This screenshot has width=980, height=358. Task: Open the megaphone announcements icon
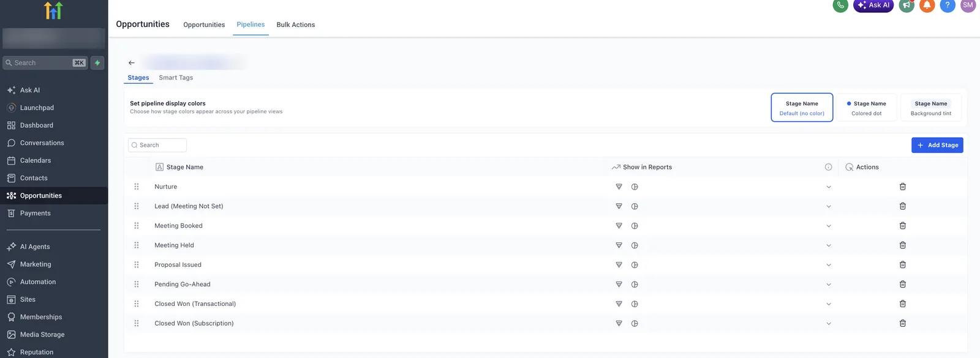pyautogui.click(x=907, y=5)
